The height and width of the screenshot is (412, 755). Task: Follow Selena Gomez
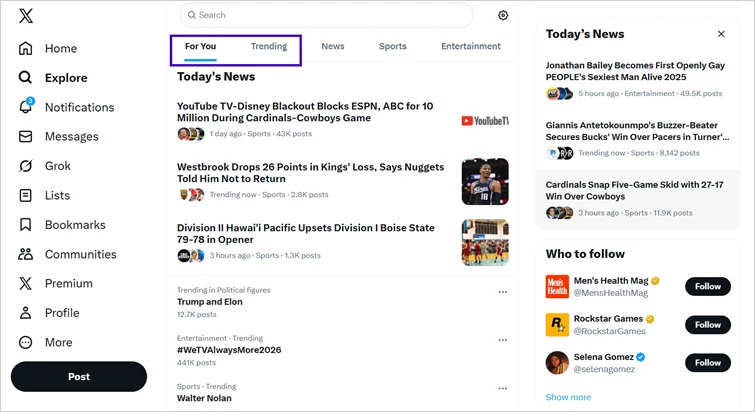(708, 363)
